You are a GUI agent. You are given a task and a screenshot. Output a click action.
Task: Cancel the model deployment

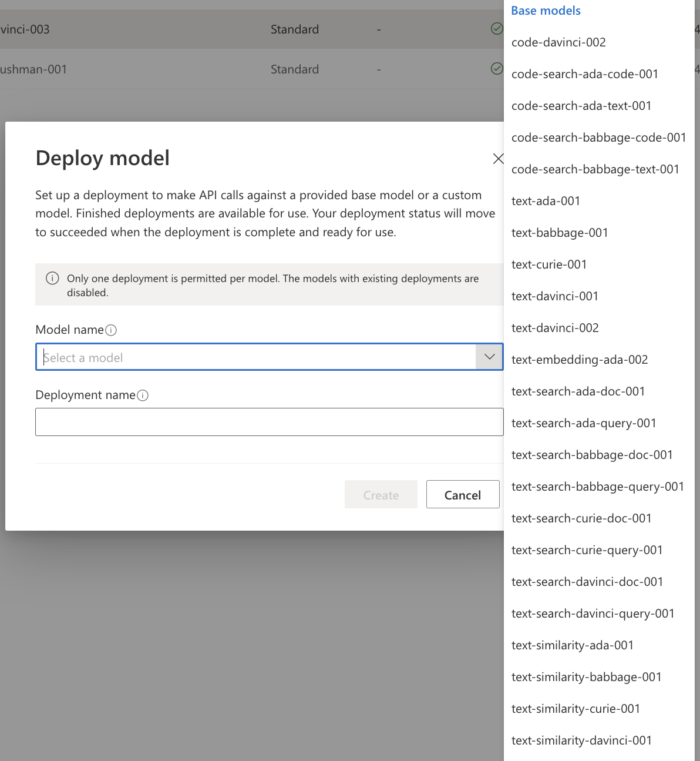point(463,494)
